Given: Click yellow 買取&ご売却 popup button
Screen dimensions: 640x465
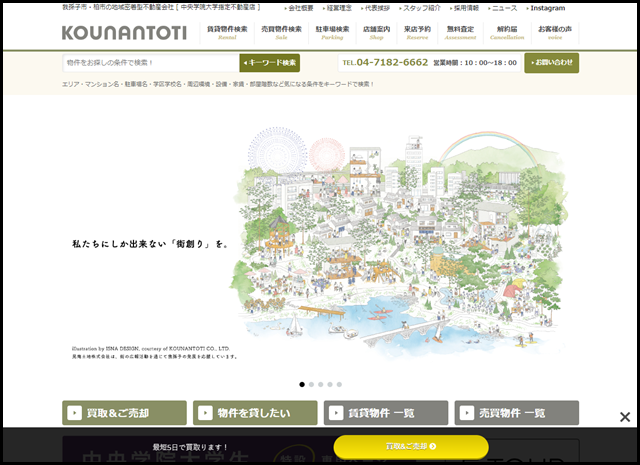Looking at the screenshot, I should [411, 447].
